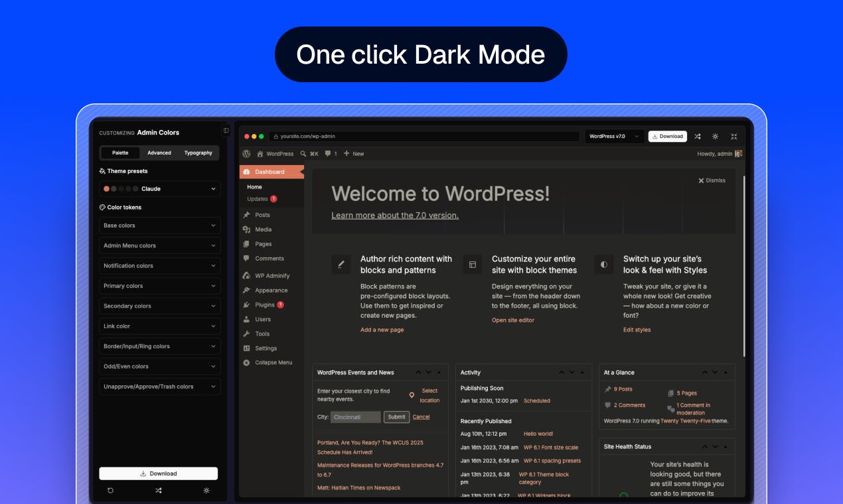
Task: Open Media in the admin menu
Action: (x=271, y=229)
